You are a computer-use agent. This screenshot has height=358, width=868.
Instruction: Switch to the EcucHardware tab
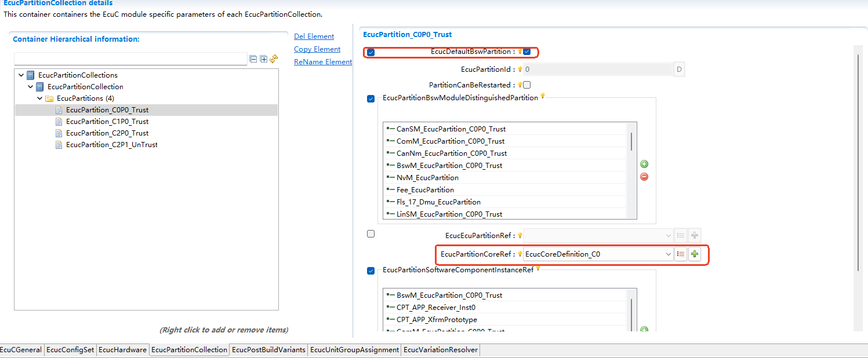pos(122,350)
